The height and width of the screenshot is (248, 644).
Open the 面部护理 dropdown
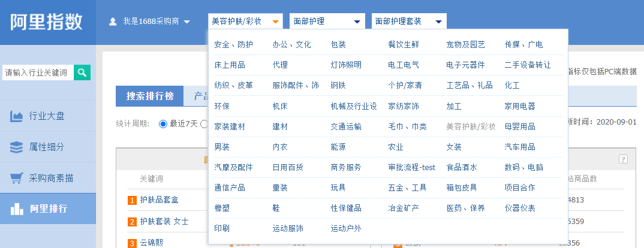tap(327, 22)
